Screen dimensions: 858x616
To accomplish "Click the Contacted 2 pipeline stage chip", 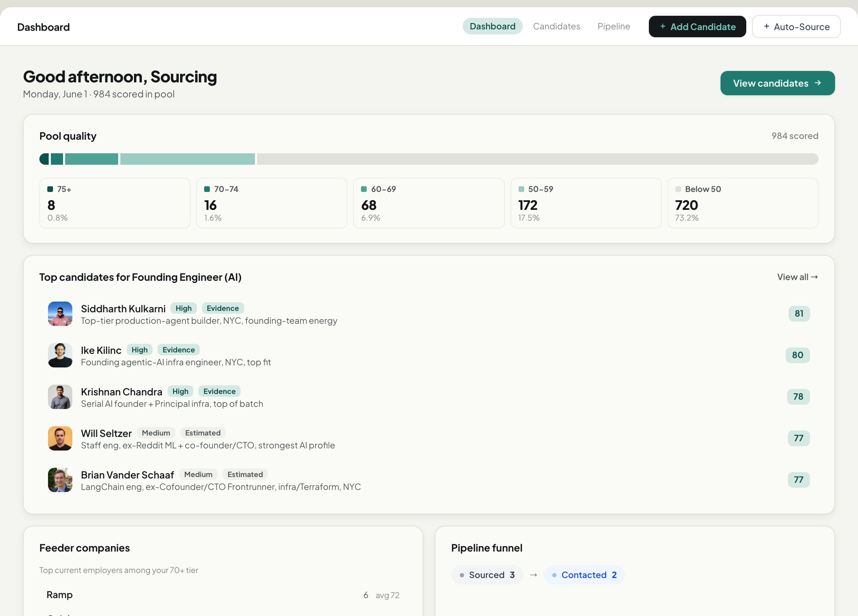I will tap(584, 575).
